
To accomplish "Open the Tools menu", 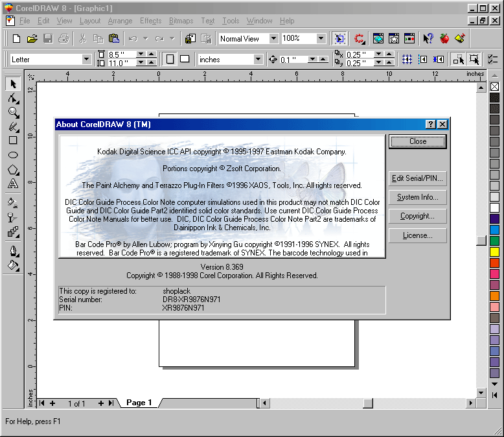I will point(231,21).
